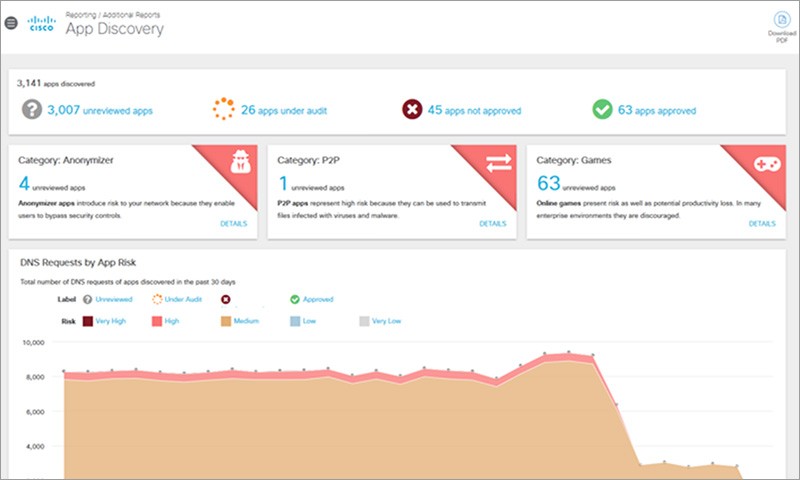Click the gray question mark unreviewed icon
The width and height of the screenshot is (800, 480).
point(32,110)
